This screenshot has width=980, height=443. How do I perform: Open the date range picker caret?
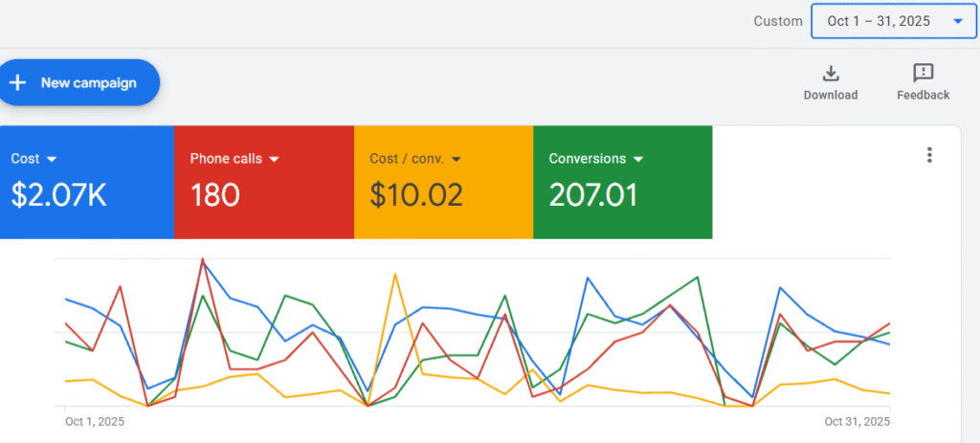tap(957, 21)
